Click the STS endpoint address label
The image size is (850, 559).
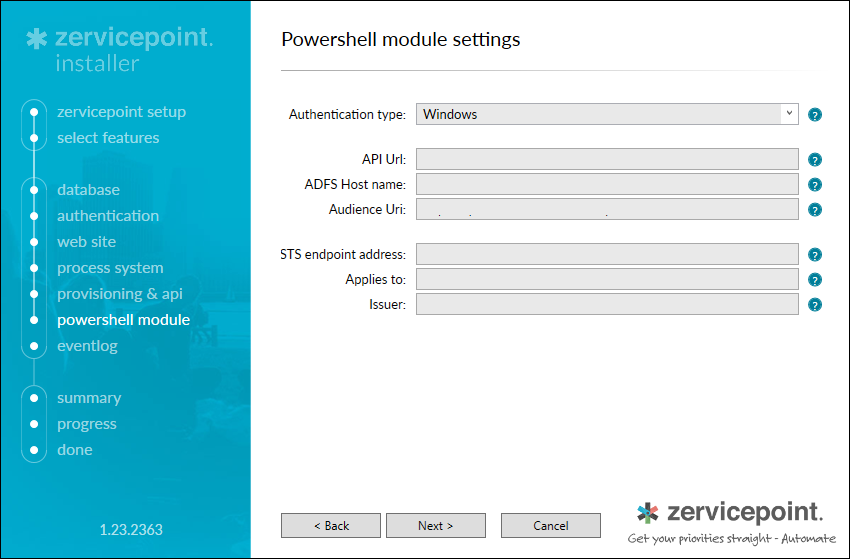point(343,254)
